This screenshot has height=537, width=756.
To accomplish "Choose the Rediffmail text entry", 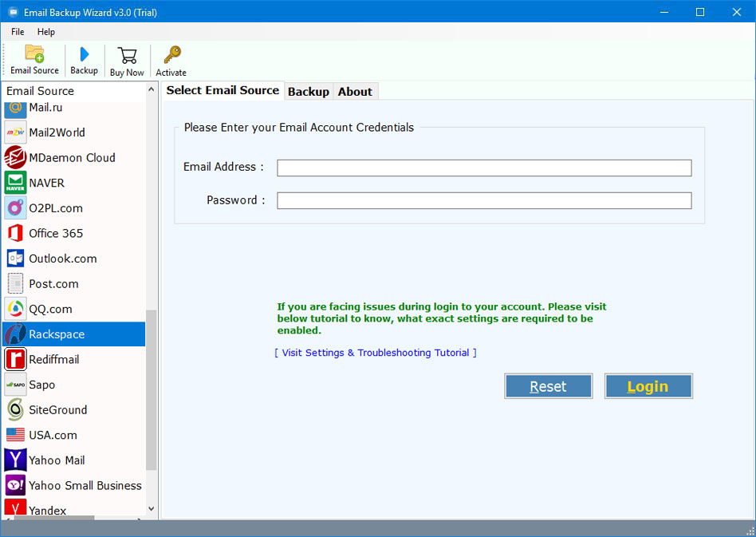I will 54,359.
